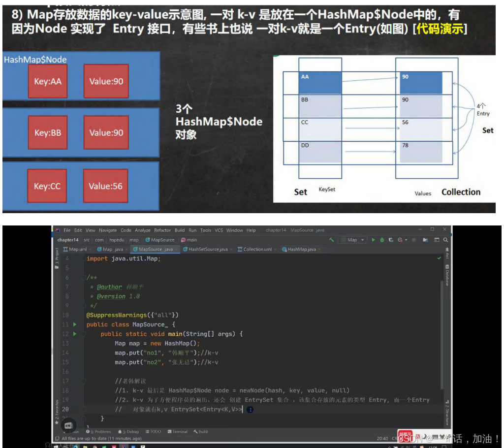Run the Map configuration with play icon

click(373, 240)
